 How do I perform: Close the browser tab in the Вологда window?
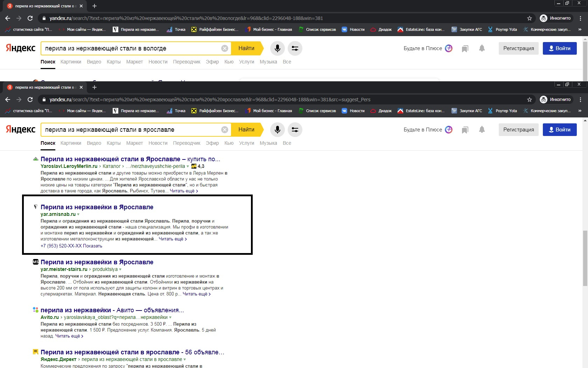pos(81,6)
